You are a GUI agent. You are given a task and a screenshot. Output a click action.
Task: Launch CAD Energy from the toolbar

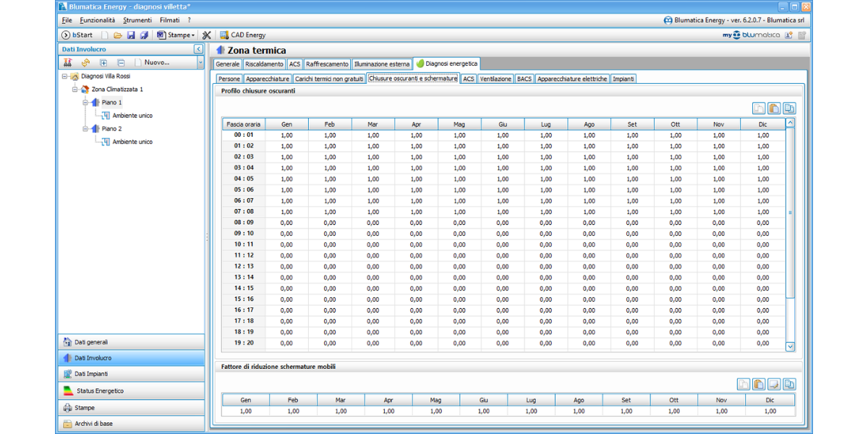click(242, 35)
